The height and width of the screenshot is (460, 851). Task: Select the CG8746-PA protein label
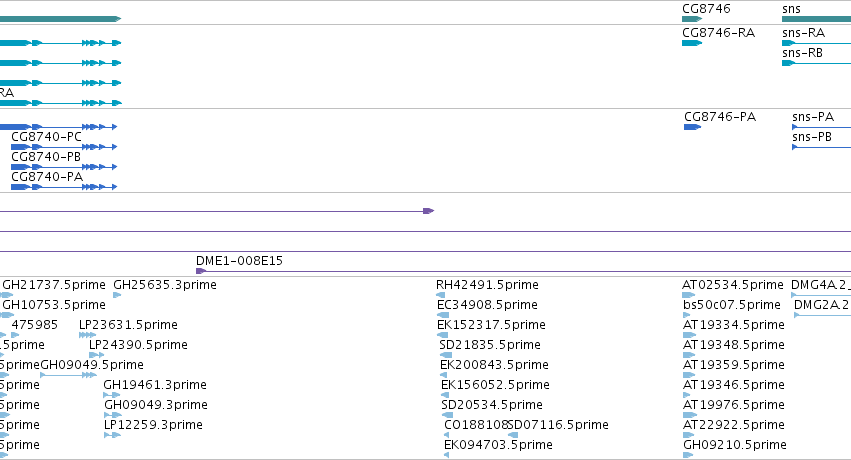[720, 117]
